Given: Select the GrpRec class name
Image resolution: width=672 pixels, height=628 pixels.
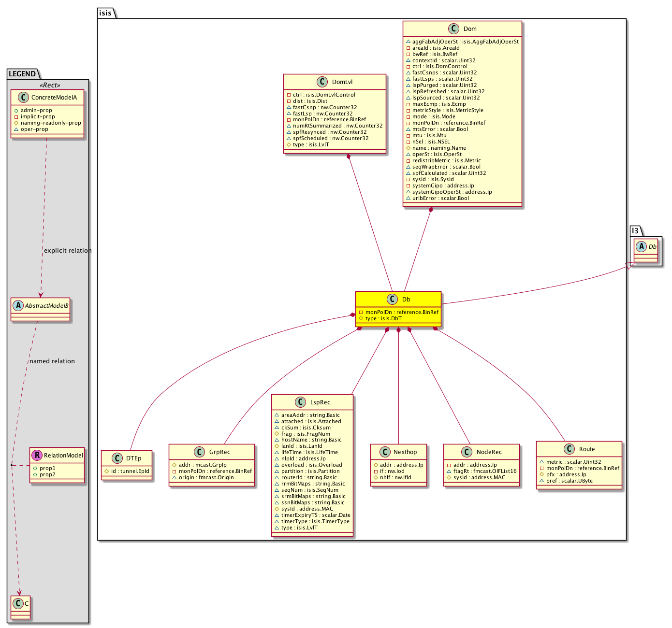Looking at the screenshot, I should pos(219,452).
